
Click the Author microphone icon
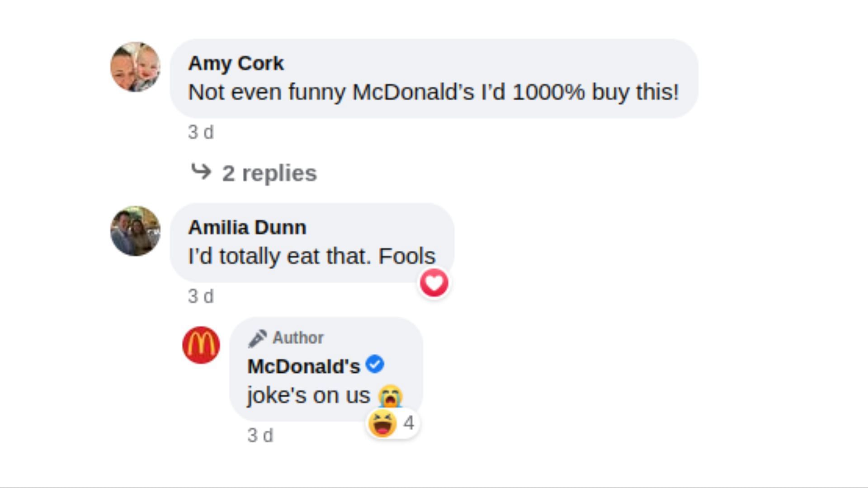coord(257,338)
